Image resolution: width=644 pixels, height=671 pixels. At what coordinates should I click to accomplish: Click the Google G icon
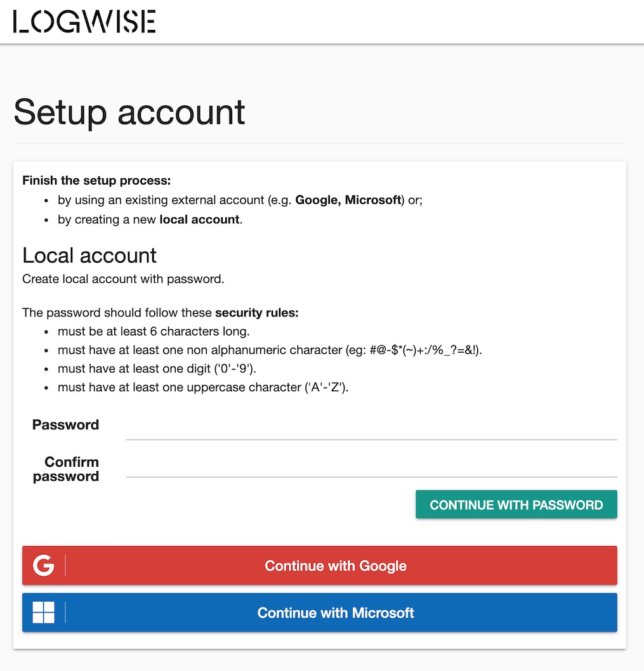[43, 565]
